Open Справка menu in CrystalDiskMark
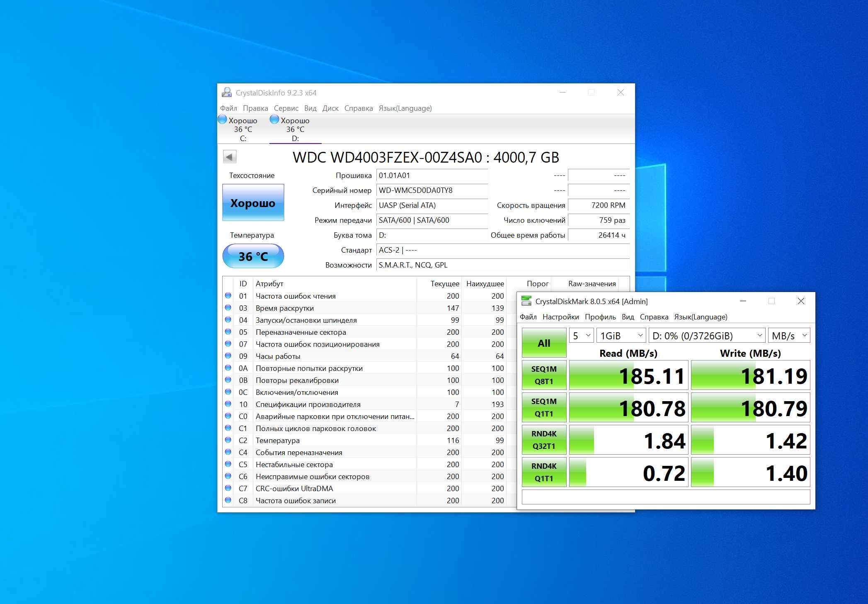 pos(654,317)
